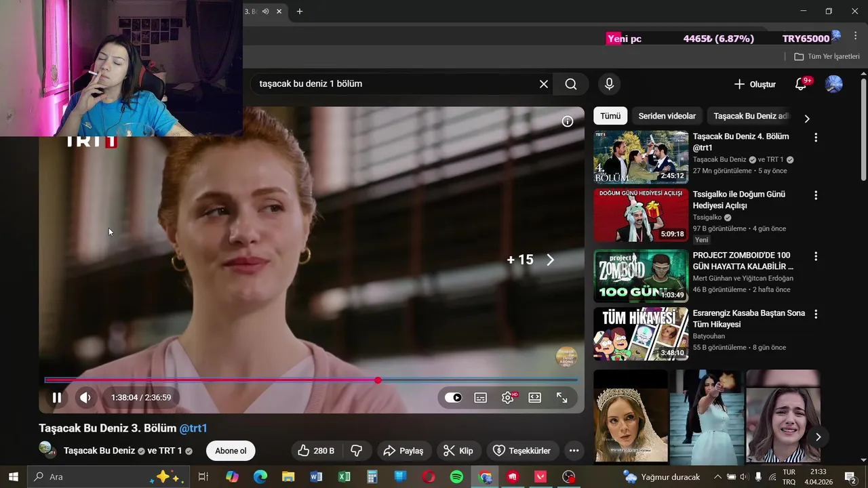Turn on subtitles with the captions icon

(481, 398)
